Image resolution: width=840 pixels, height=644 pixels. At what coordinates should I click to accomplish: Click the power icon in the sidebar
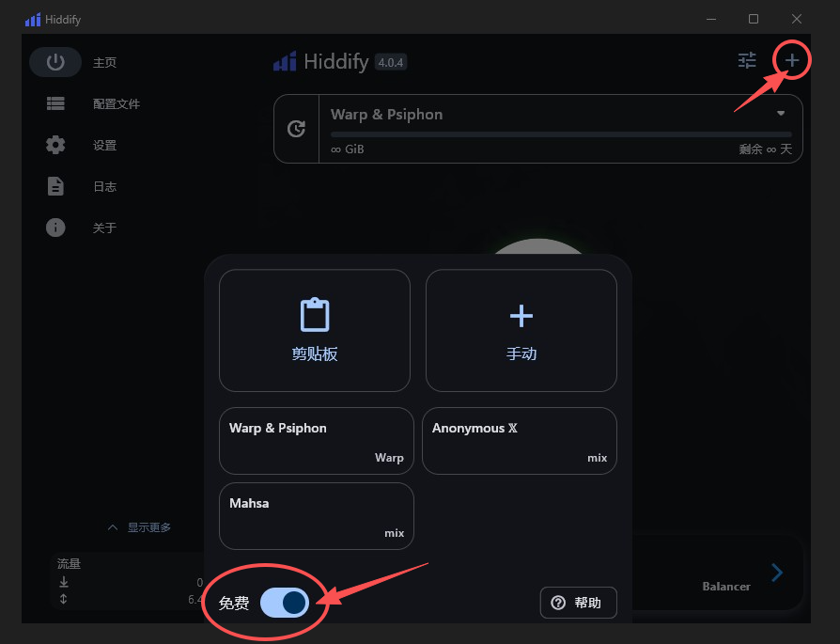[x=55, y=62]
